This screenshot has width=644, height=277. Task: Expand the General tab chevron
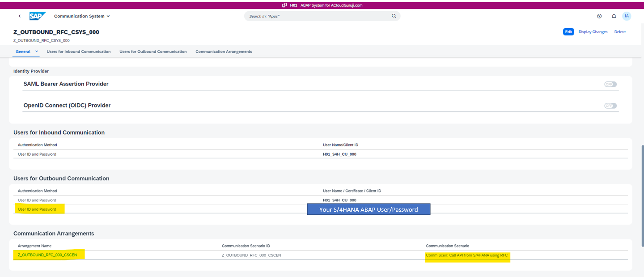point(37,51)
